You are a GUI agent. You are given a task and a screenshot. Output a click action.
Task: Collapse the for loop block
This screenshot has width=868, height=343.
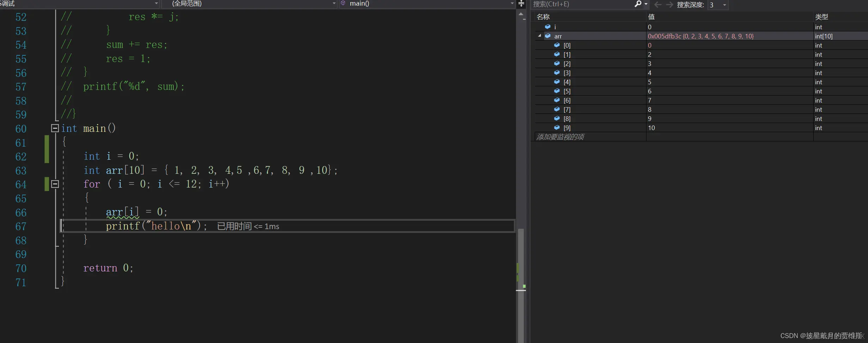point(55,184)
